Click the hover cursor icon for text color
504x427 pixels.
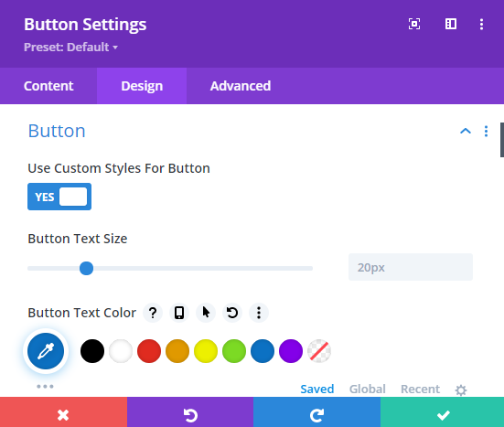[206, 313]
